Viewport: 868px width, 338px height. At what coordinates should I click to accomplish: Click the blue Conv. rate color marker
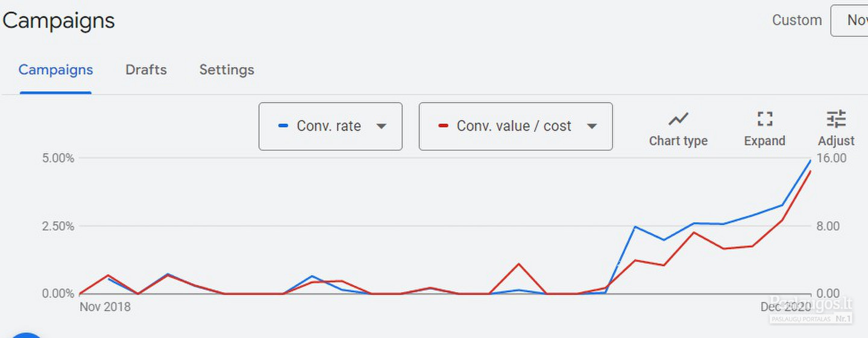(283, 126)
